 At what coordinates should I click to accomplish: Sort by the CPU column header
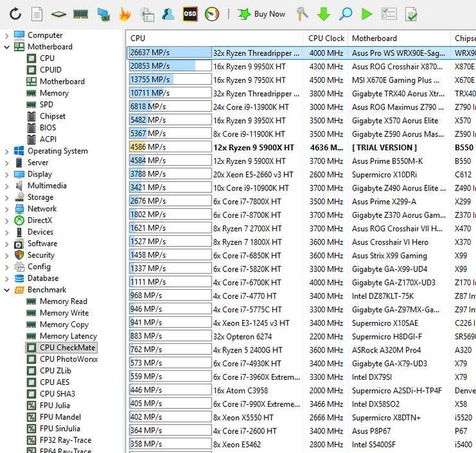pos(214,38)
